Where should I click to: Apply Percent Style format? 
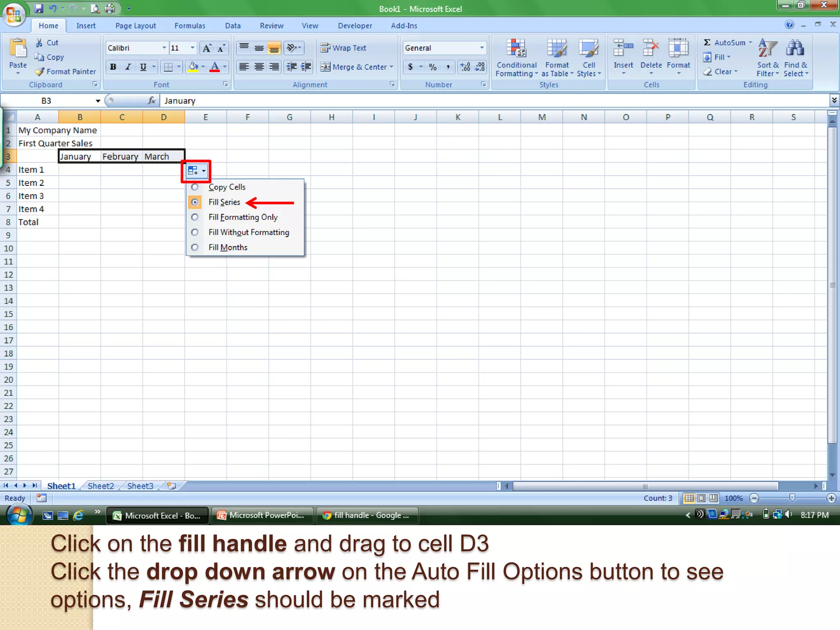(x=433, y=67)
